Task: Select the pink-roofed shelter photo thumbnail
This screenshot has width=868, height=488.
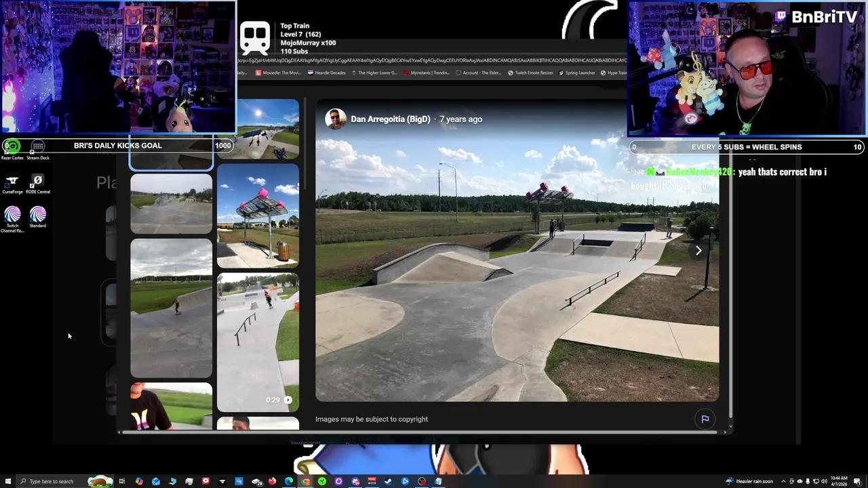Action: [x=258, y=216]
